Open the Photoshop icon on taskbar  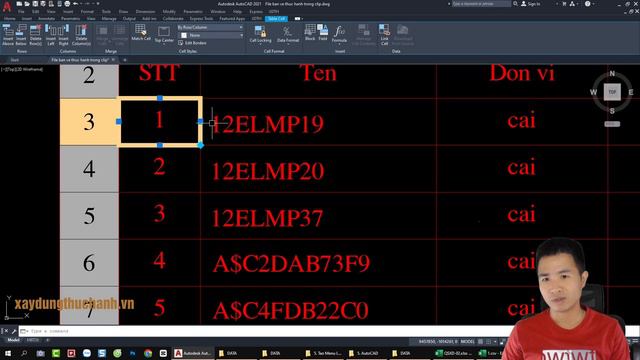coord(133,353)
